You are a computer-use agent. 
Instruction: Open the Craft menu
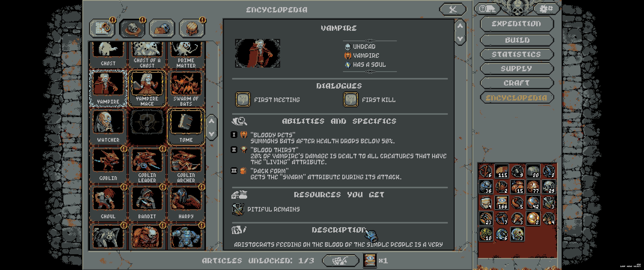point(517,83)
